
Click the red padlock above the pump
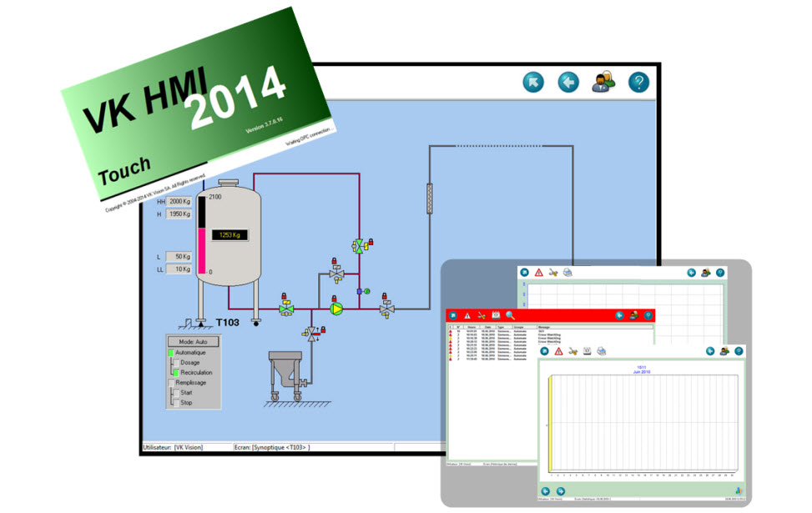(x=334, y=299)
